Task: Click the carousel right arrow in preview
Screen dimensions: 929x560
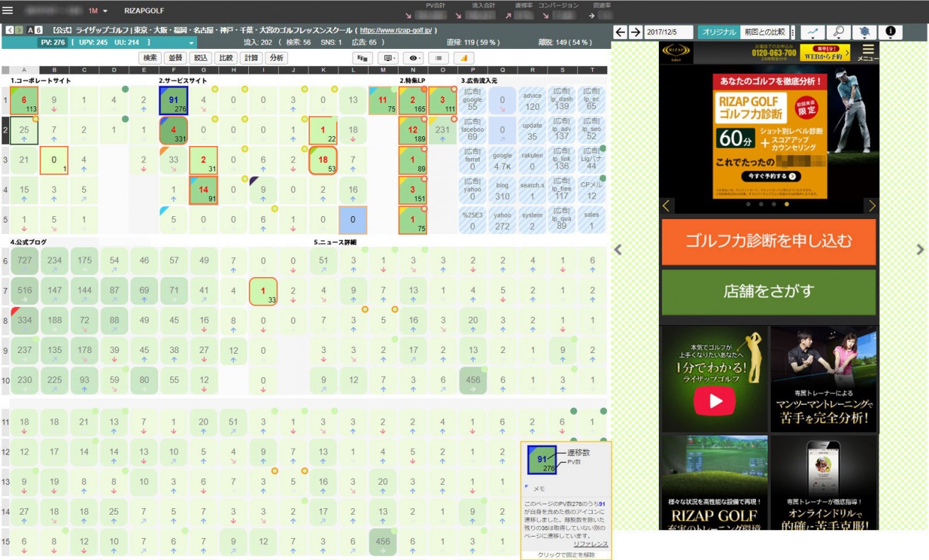Action: point(872,206)
